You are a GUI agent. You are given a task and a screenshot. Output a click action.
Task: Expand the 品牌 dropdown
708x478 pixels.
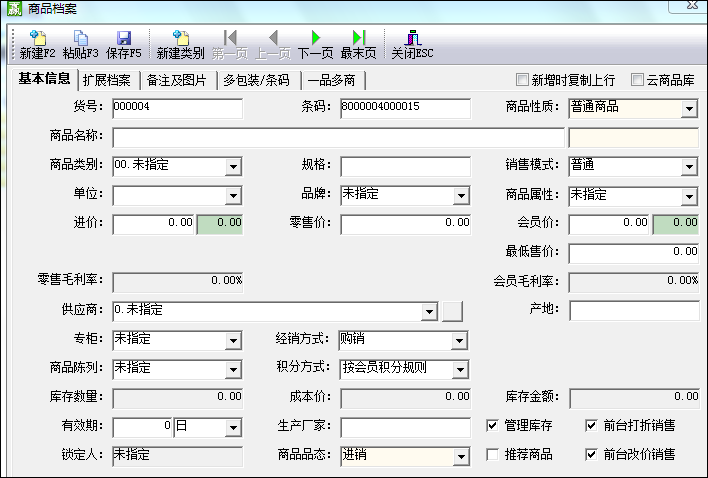click(x=461, y=196)
